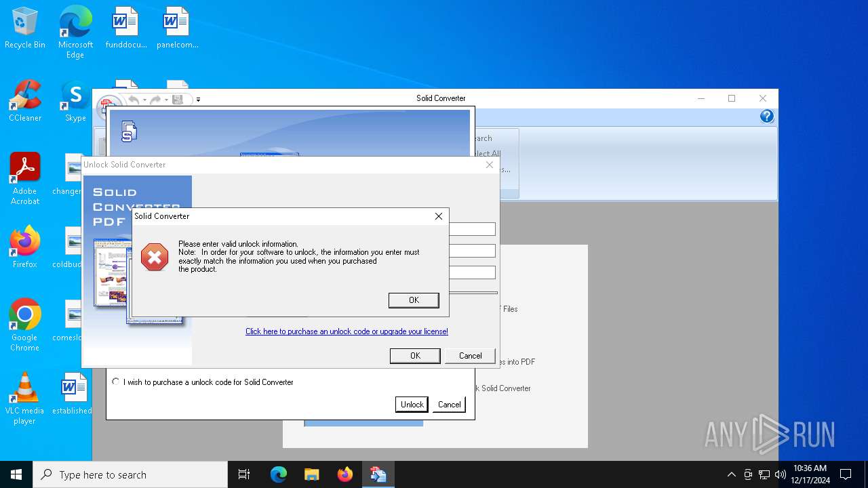Click the Unlock button
868x488 pixels.
[x=412, y=405]
